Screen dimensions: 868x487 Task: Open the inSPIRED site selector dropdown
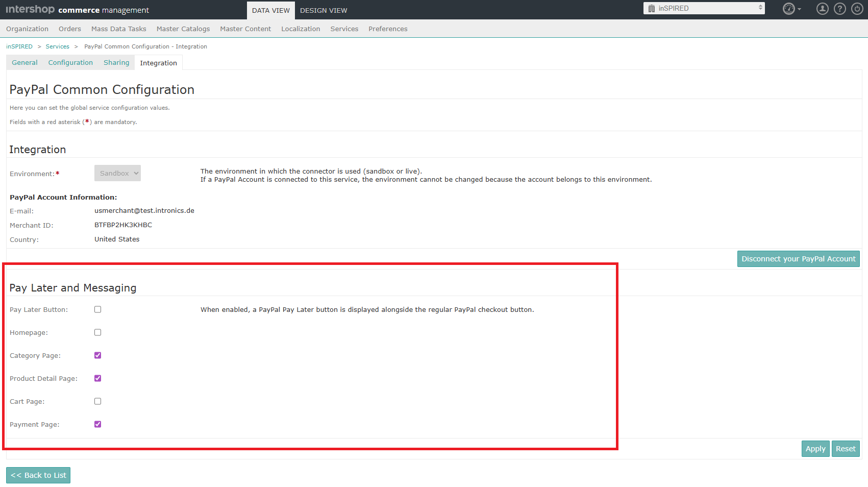704,8
